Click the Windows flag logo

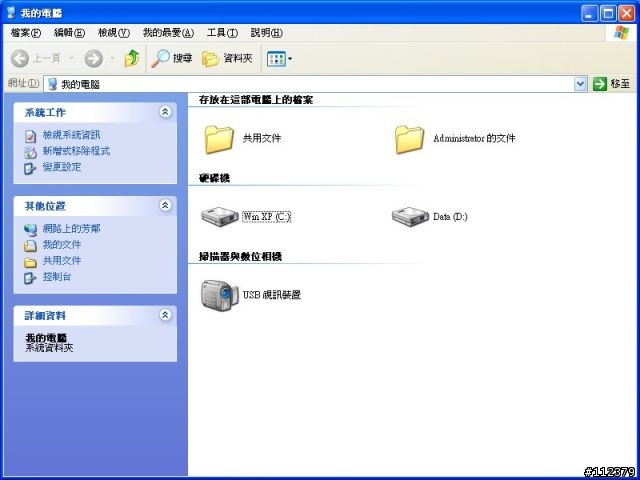(x=621, y=33)
